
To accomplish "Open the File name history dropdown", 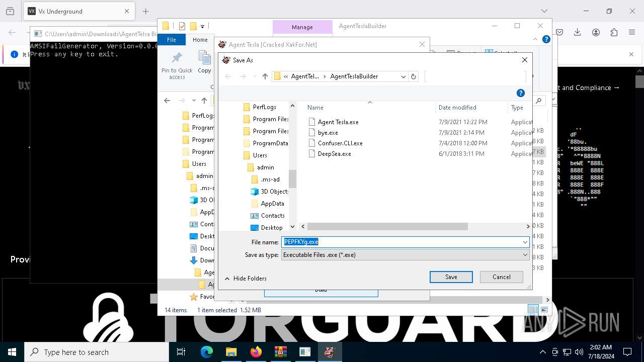I will [x=525, y=242].
